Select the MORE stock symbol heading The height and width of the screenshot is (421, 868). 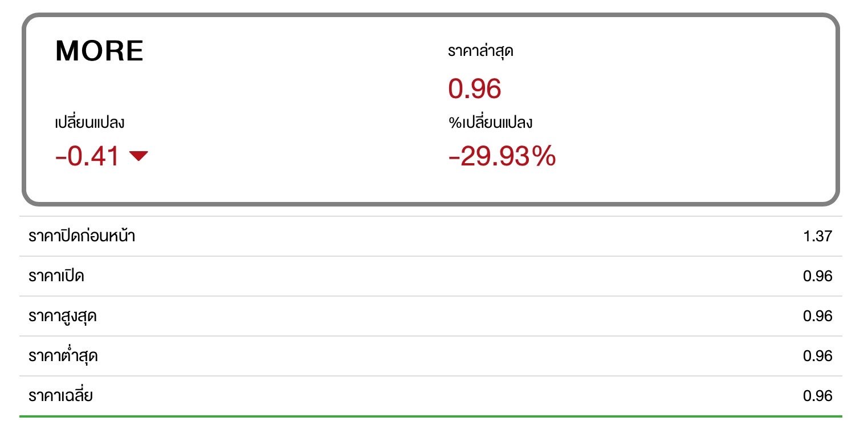click(99, 51)
